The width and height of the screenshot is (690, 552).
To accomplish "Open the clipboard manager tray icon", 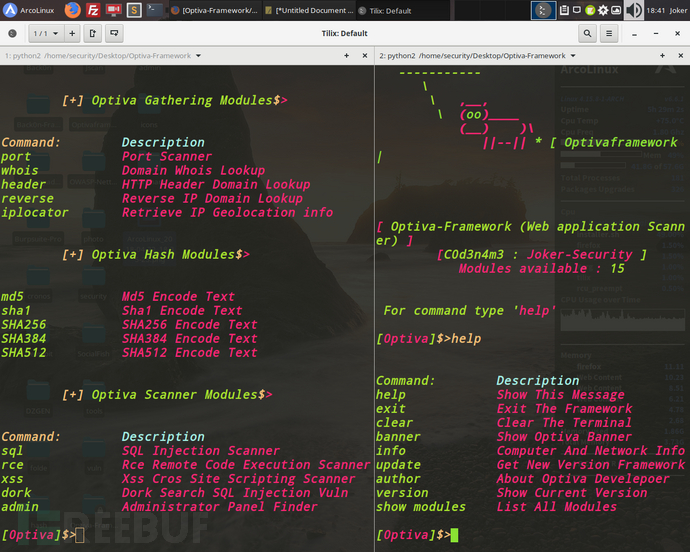I will [x=564, y=10].
